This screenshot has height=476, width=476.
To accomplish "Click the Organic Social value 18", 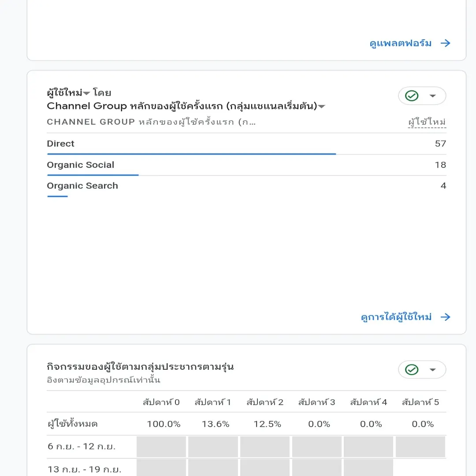I will [x=440, y=165].
